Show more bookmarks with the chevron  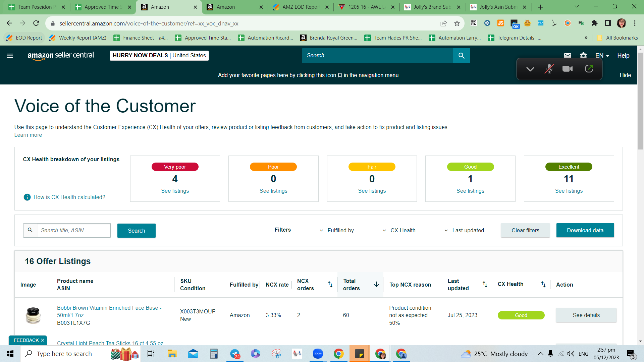pyautogui.click(x=586, y=38)
